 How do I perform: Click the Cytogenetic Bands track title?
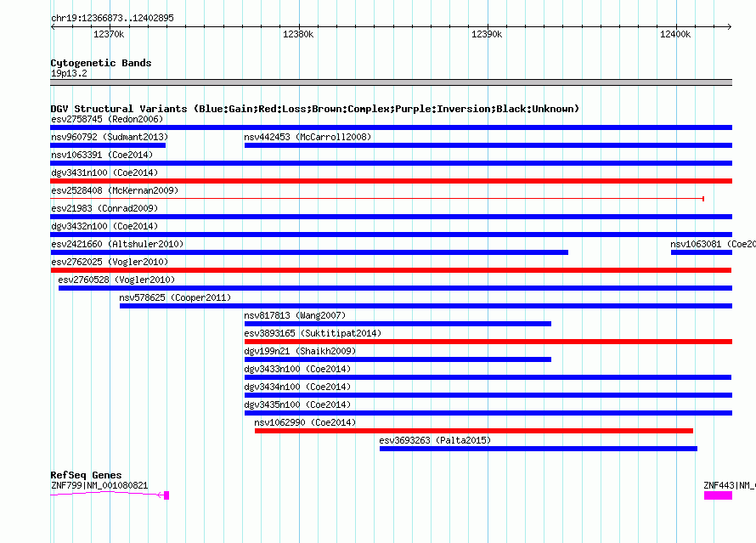pos(101,63)
